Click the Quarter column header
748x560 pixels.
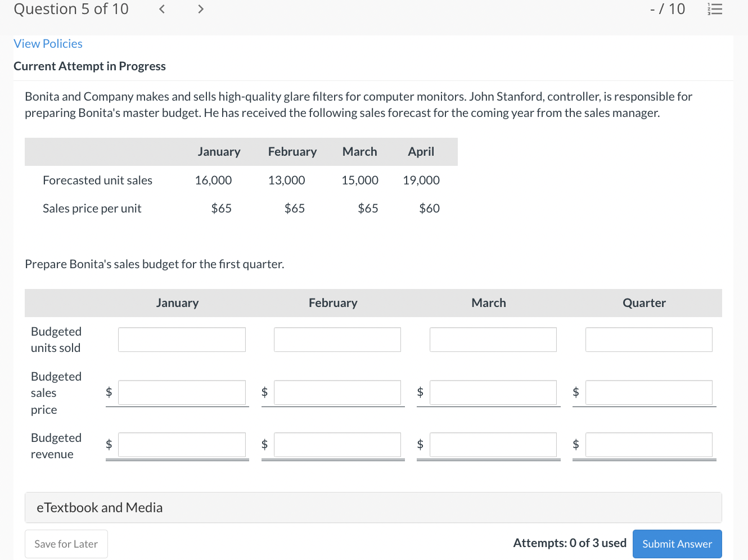(x=644, y=303)
